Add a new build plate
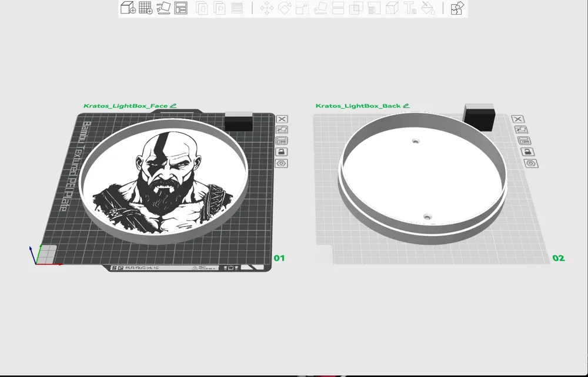Viewport: 588px width, 377px height. point(146,8)
